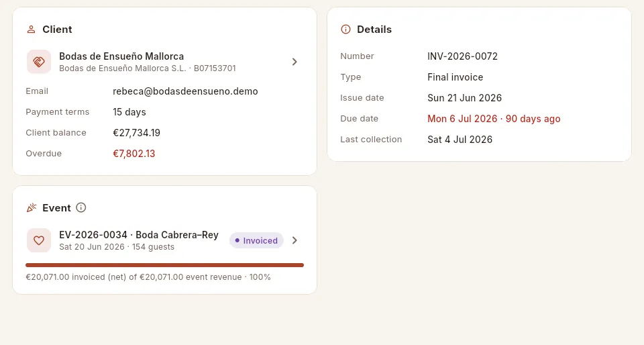Click the overdue amount €7,802.13

pyautogui.click(x=134, y=154)
